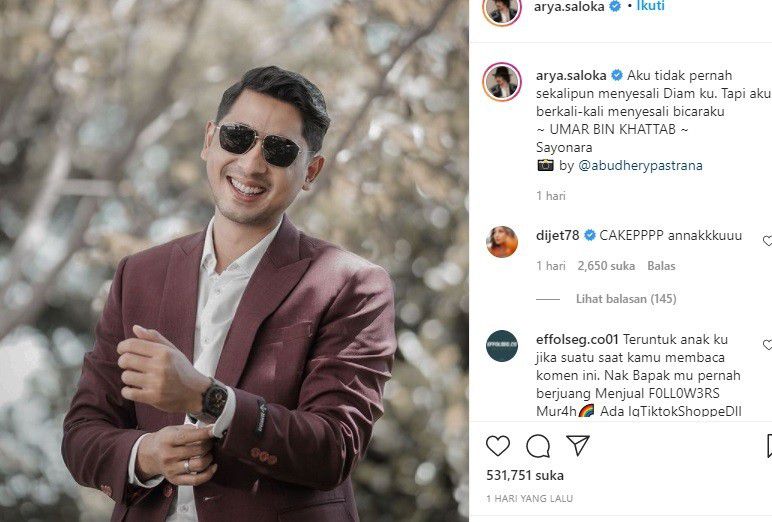Open effolseg.co01's profile picture
The height and width of the screenshot is (522, 772).
(x=502, y=346)
